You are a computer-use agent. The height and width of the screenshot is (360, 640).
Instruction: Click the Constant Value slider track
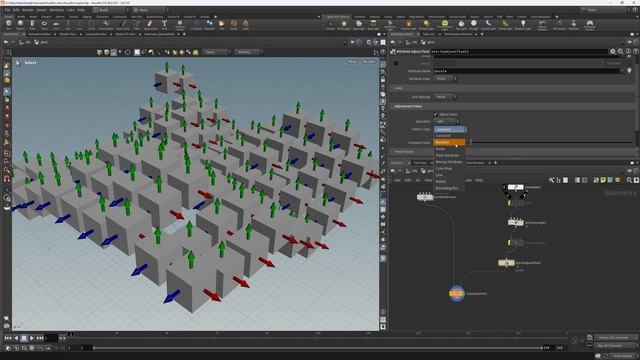[551, 142]
